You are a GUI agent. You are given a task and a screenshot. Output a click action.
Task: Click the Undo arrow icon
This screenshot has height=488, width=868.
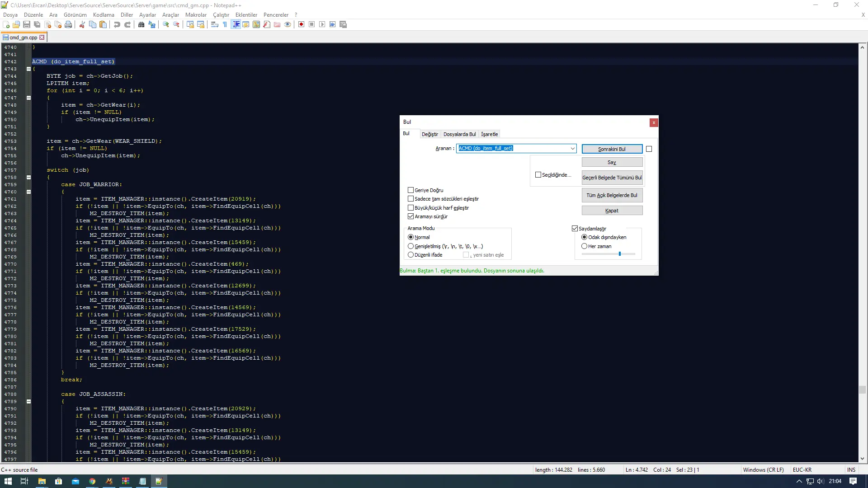click(x=118, y=24)
